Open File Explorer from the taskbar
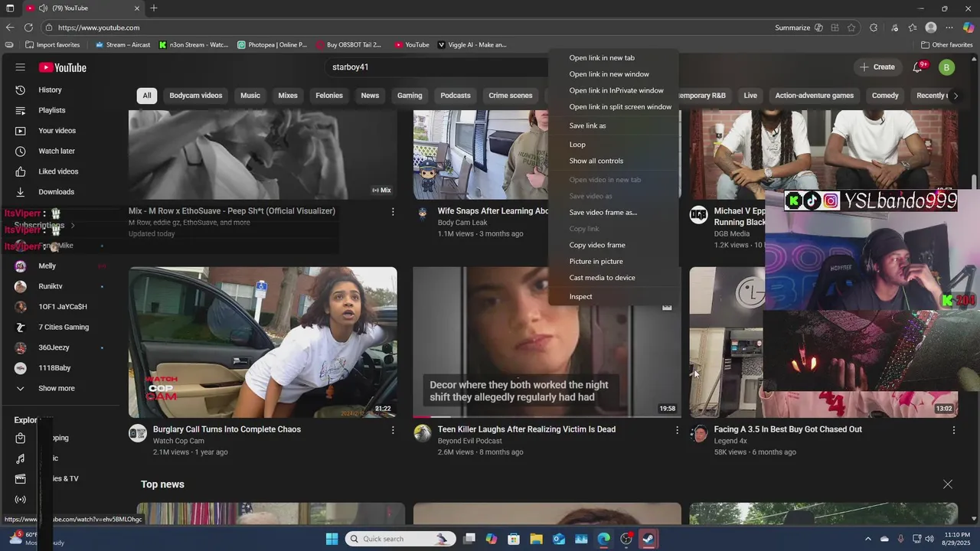Image resolution: width=980 pixels, height=551 pixels. tap(536, 539)
